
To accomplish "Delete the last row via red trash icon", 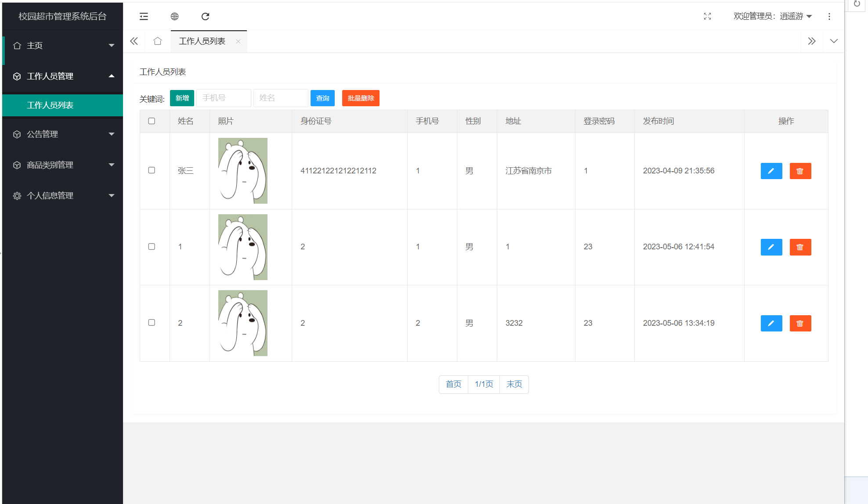I will point(800,323).
